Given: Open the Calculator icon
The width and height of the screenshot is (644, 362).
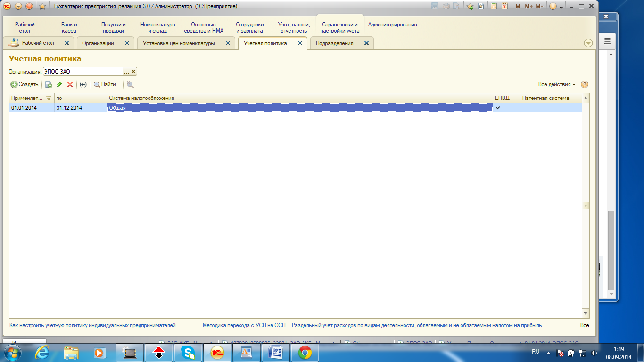Looking at the screenshot, I should click(494, 7).
